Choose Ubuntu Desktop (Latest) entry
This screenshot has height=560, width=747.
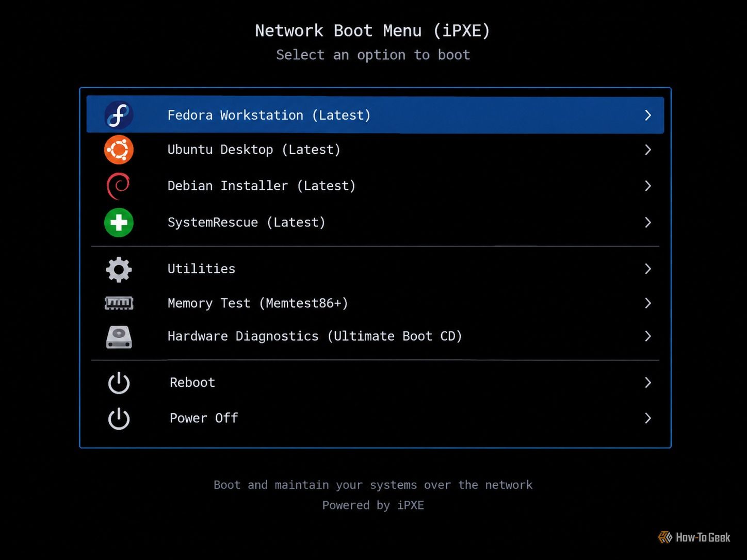pyautogui.click(x=375, y=150)
